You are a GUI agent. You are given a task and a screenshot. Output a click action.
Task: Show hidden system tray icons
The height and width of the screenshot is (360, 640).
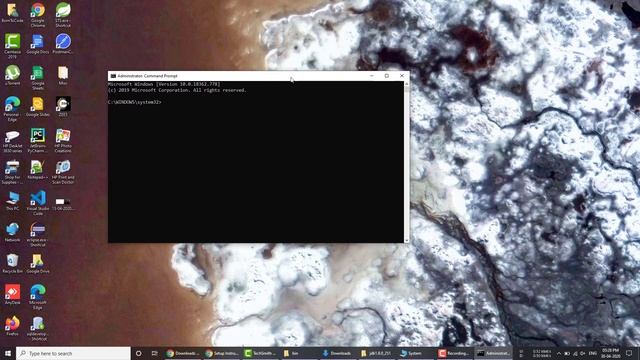pyautogui.click(x=559, y=353)
